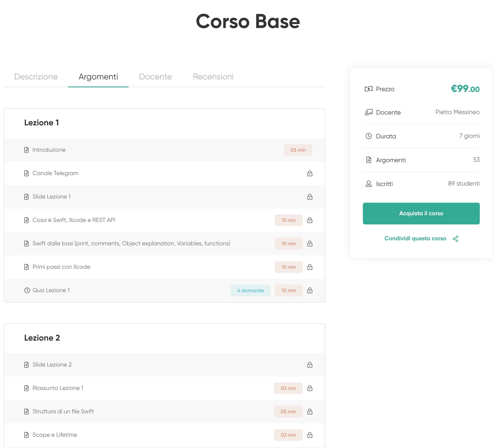Open the Recensioni tab
Viewport: 494px width, 448px height.
tap(213, 77)
